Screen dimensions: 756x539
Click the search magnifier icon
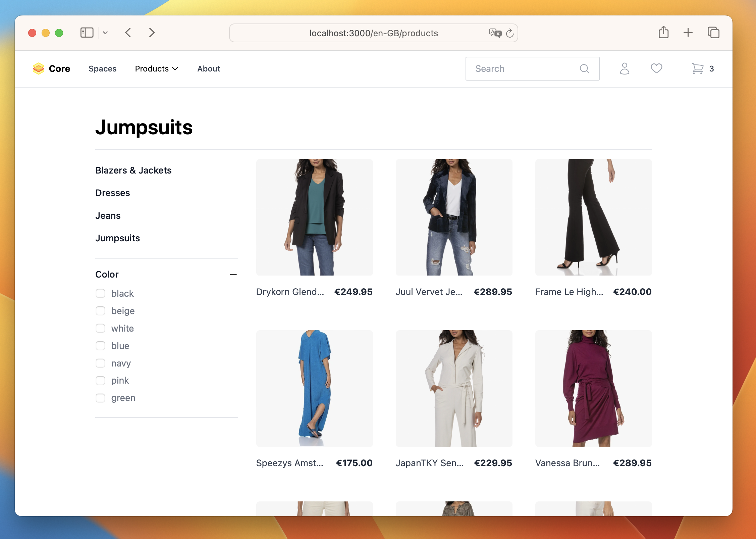coord(584,69)
